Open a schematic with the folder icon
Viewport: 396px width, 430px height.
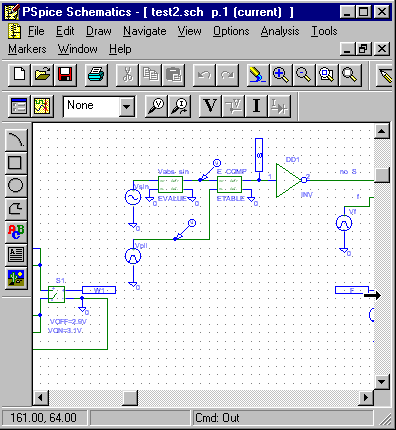click(x=42, y=75)
